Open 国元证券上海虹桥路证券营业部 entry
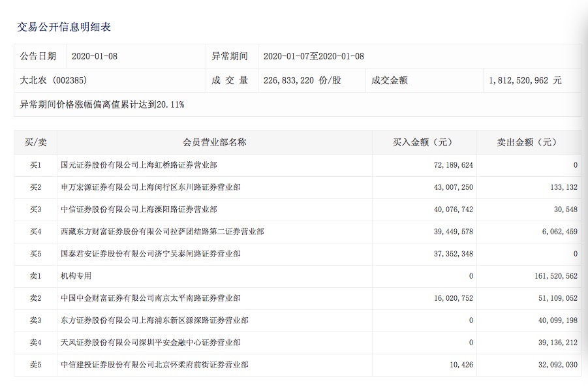 [139, 165]
